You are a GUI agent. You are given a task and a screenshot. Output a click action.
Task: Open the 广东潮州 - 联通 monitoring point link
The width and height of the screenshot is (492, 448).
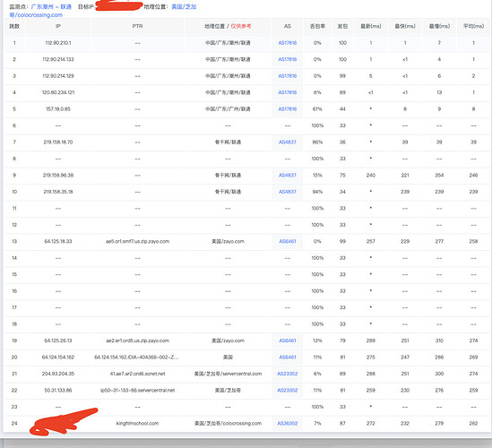tap(51, 6)
